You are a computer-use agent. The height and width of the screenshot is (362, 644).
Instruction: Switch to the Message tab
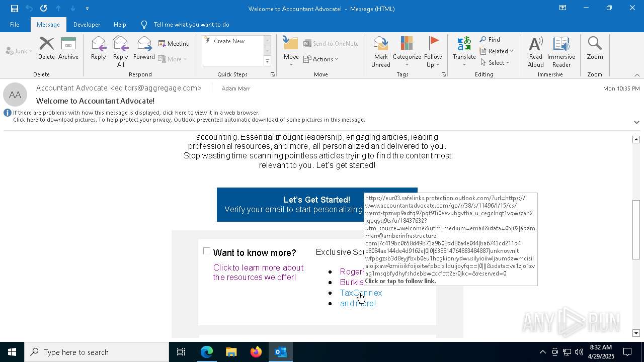pos(48,25)
